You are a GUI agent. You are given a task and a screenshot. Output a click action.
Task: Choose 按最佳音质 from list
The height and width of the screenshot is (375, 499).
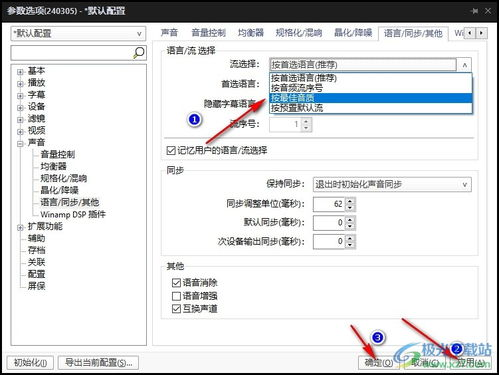(371, 98)
